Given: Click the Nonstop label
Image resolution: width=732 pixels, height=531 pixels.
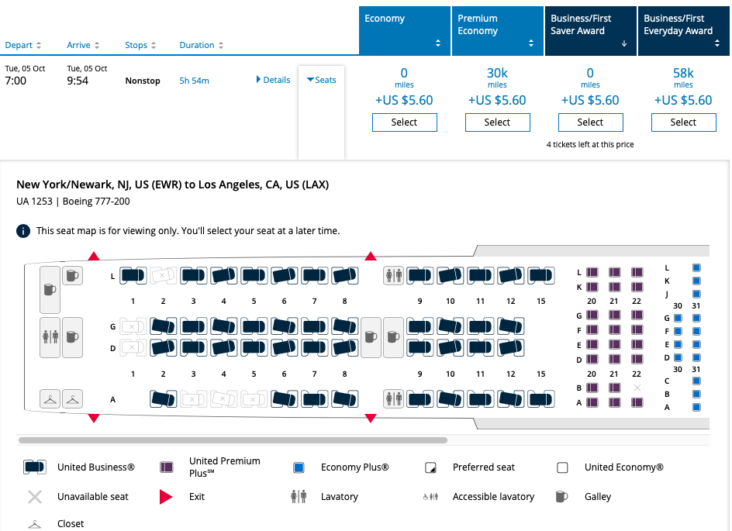Looking at the screenshot, I should point(142,81).
